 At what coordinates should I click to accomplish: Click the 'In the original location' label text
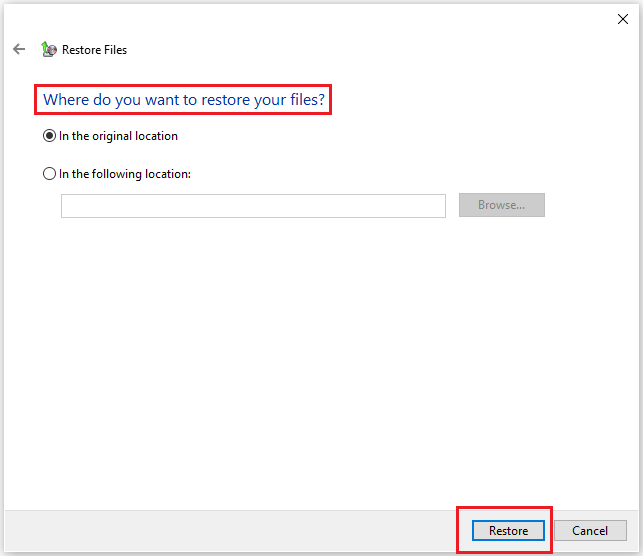[x=118, y=136]
